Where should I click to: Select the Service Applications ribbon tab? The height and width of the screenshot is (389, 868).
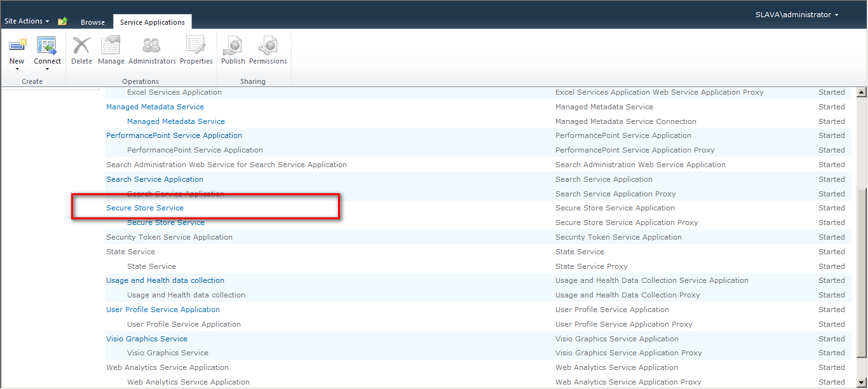(152, 21)
